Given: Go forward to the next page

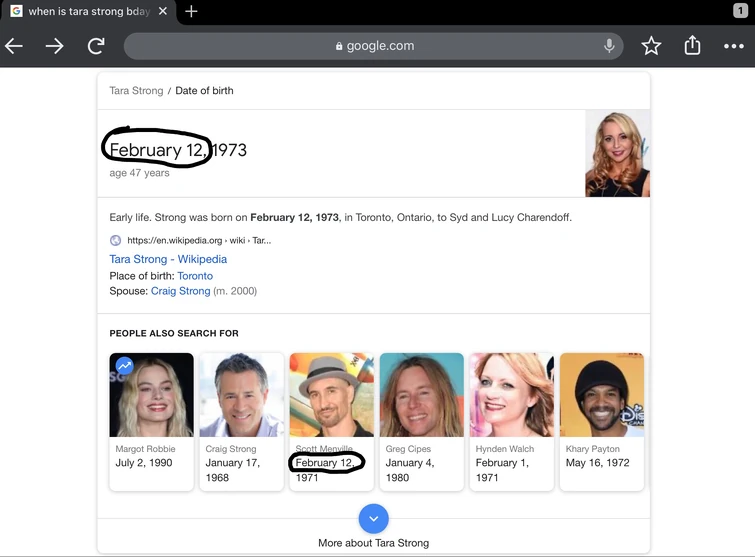Looking at the screenshot, I should pyautogui.click(x=54, y=46).
